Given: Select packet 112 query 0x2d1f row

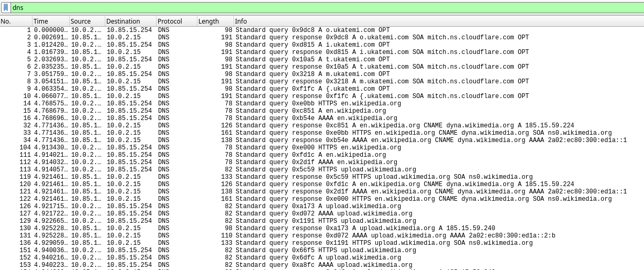Looking at the screenshot, I should pyautogui.click(x=322, y=163).
